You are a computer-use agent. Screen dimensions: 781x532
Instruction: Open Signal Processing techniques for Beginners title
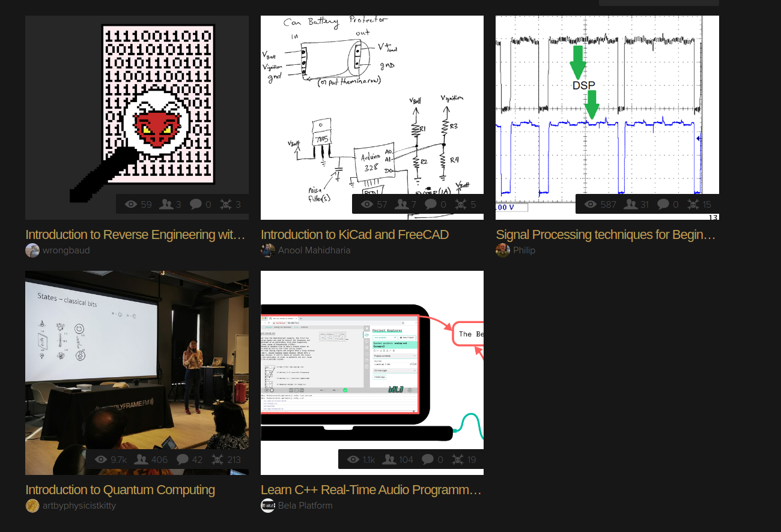[606, 235]
